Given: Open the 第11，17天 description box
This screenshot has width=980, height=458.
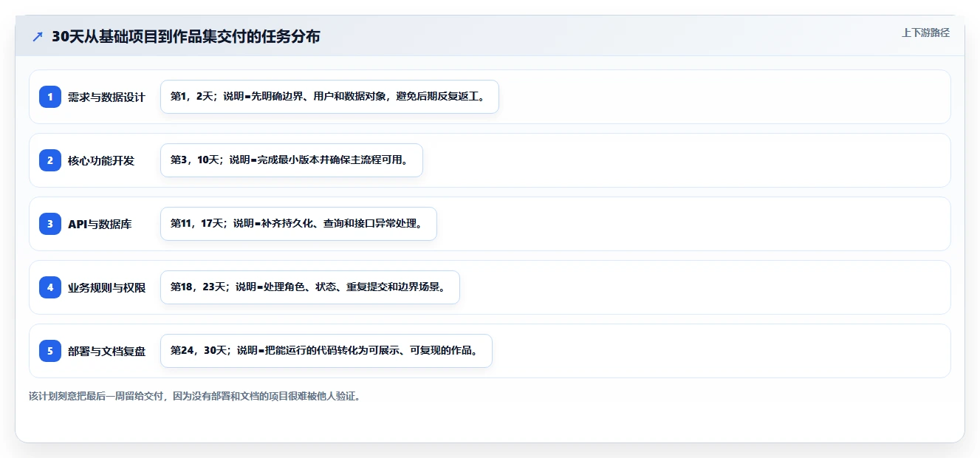Looking at the screenshot, I should (298, 224).
